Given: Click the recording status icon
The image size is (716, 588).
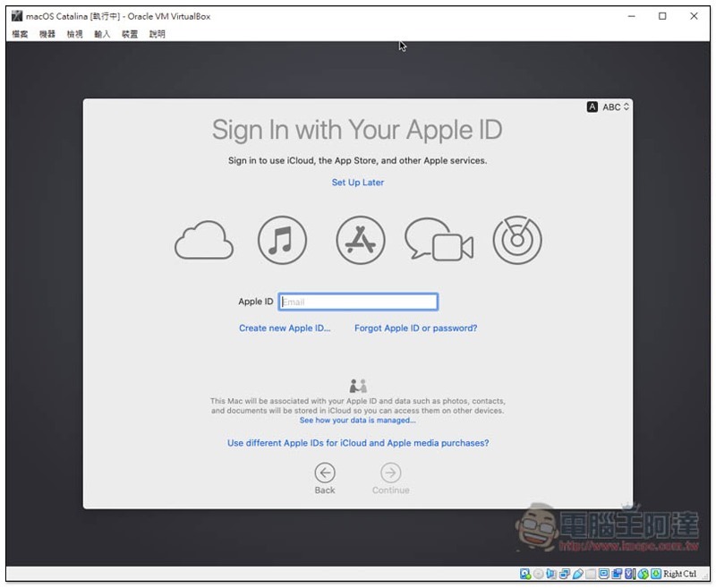Looking at the screenshot, I should pos(617,574).
